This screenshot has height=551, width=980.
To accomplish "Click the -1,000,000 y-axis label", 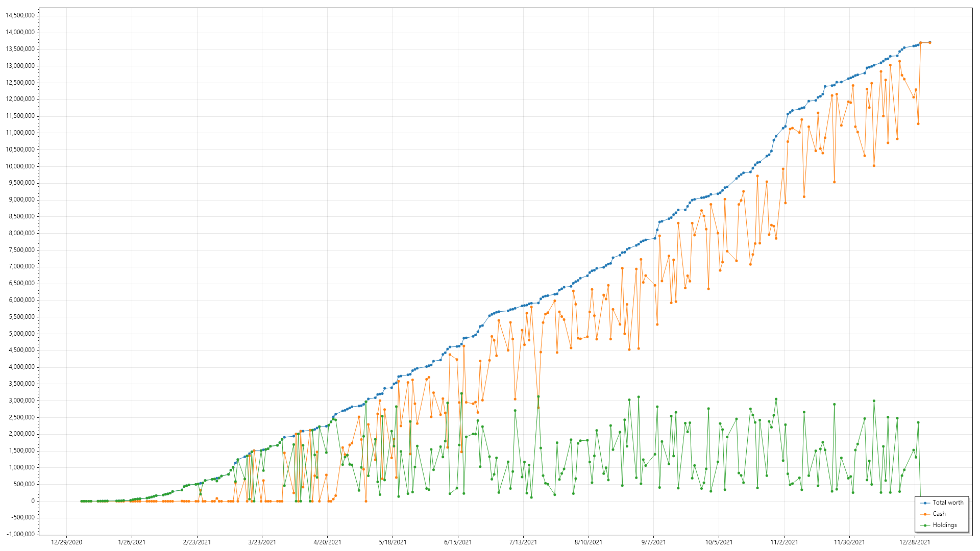I will pos(21,534).
